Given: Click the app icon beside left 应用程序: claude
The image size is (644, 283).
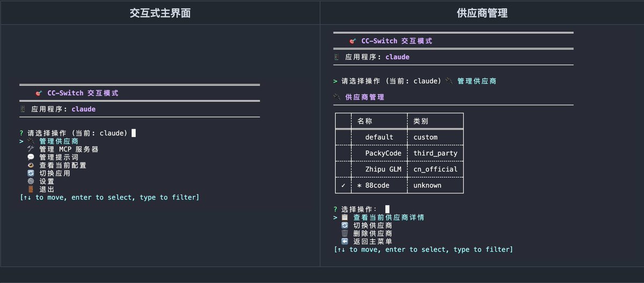Looking at the screenshot, I should (x=23, y=109).
